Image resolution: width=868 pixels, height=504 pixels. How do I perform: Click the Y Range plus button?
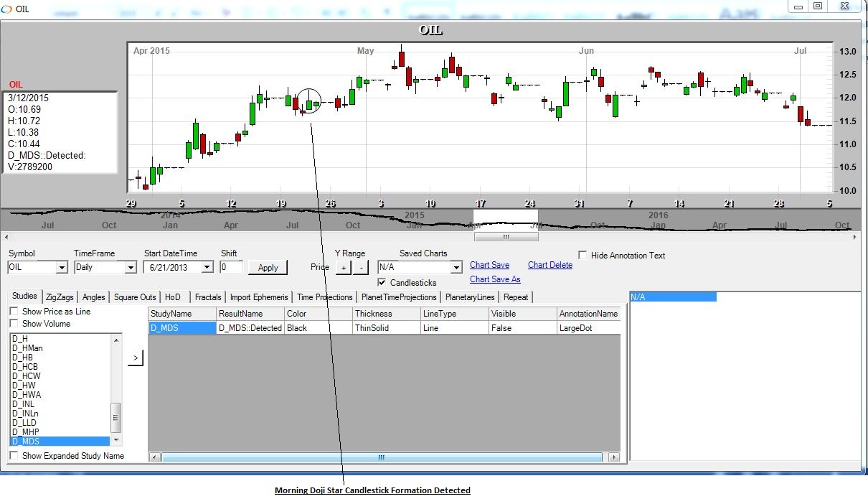tap(343, 267)
